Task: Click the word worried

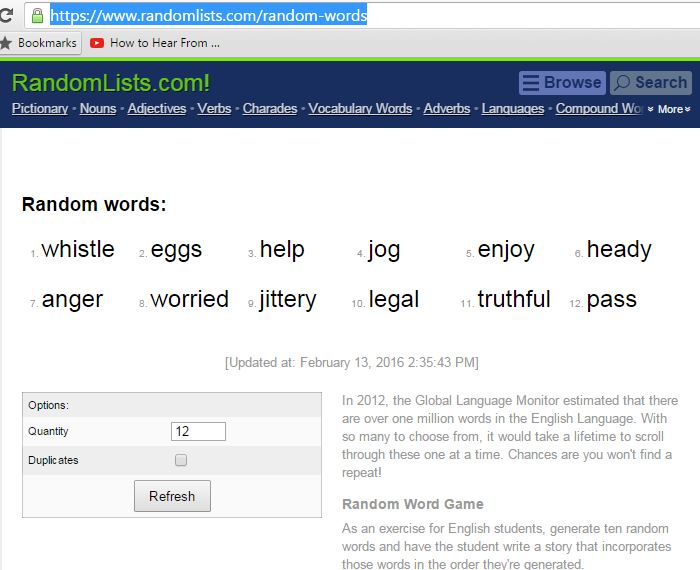Action: click(189, 299)
